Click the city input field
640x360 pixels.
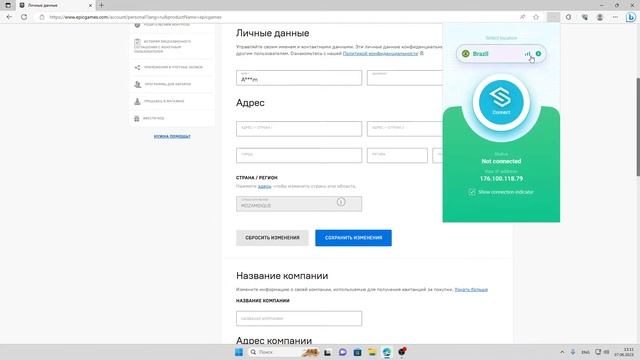pos(299,156)
